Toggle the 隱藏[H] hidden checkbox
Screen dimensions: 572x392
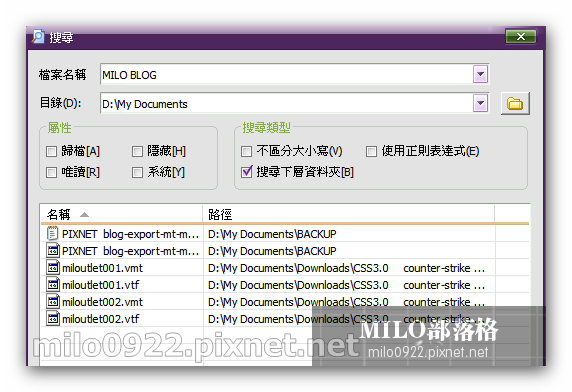click(x=137, y=151)
